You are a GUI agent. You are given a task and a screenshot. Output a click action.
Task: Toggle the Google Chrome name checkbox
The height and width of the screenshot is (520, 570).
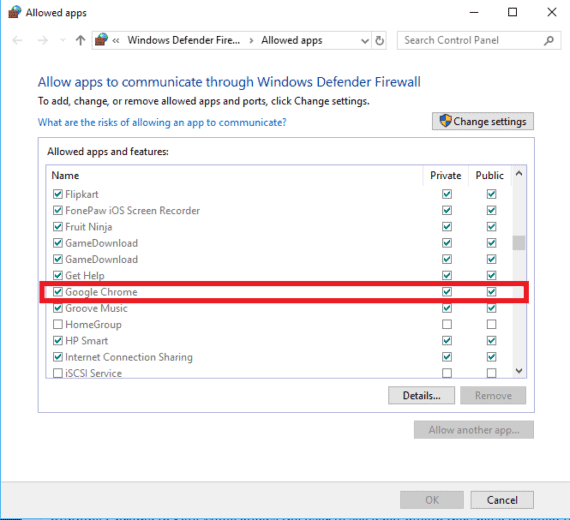57,292
